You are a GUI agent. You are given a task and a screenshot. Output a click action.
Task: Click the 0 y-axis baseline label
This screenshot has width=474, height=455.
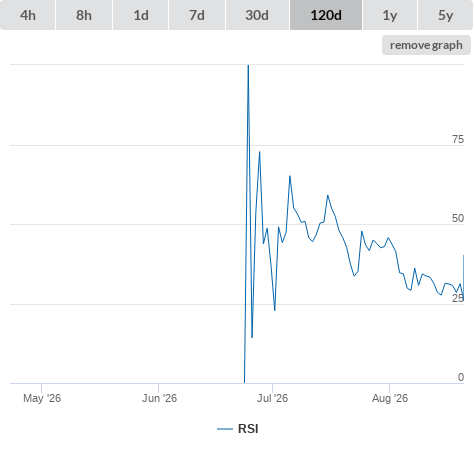[x=461, y=377]
